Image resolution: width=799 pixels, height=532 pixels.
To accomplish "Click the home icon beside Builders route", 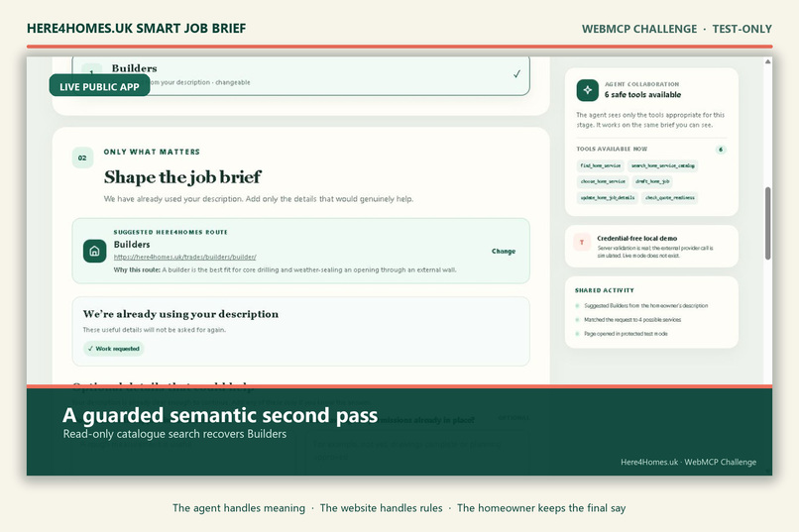I will (94, 251).
